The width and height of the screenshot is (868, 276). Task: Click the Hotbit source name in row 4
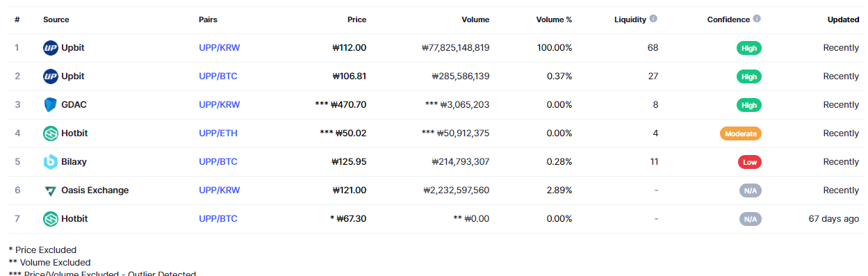pos(74,133)
